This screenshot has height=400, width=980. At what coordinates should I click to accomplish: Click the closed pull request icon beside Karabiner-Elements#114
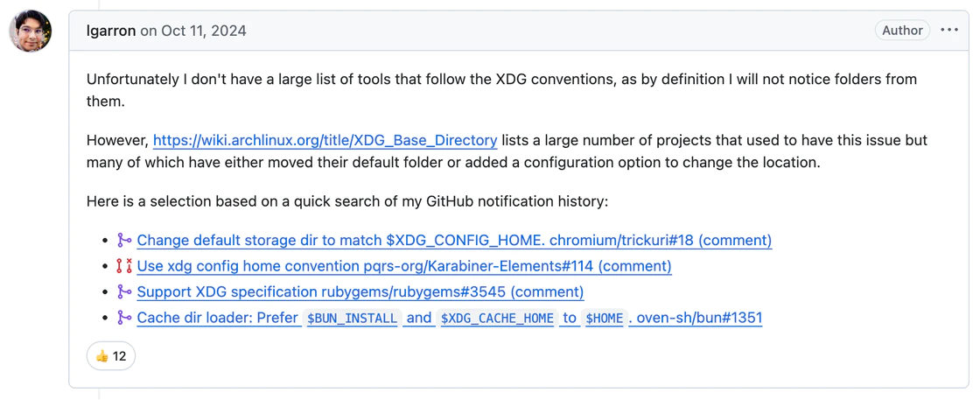point(124,266)
